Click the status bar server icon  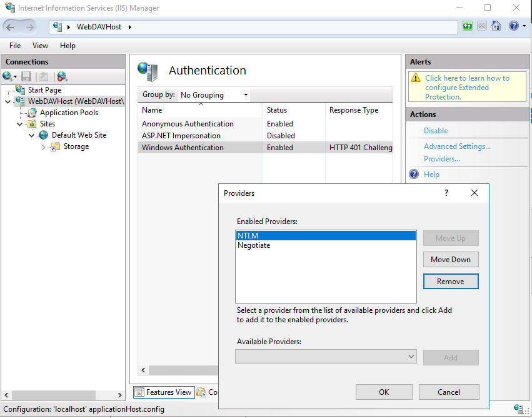pyautogui.click(x=519, y=409)
